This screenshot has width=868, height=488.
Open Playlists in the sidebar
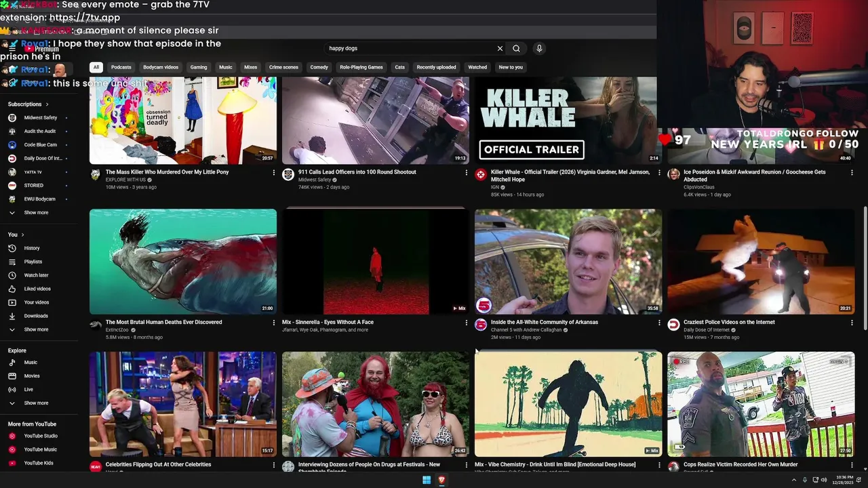(33, 262)
